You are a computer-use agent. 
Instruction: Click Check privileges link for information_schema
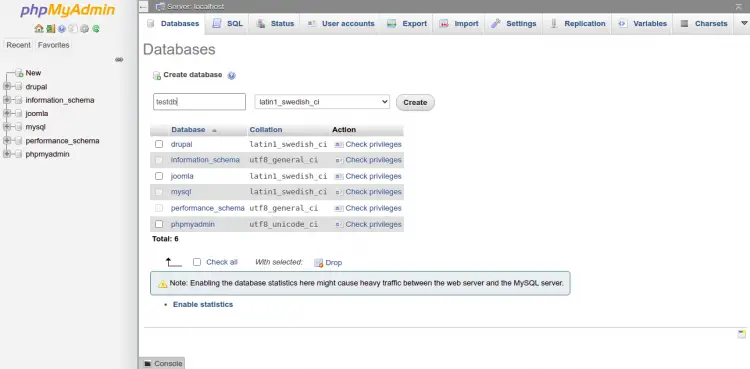pyautogui.click(x=373, y=160)
